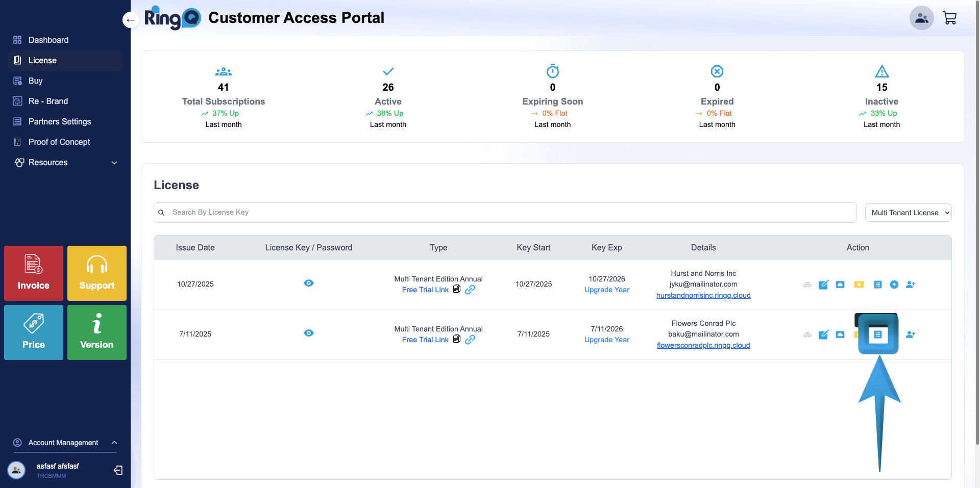980x488 pixels.
Task: Copy the Free Trial Link for the 10/27/2025 license
Action: click(x=457, y=289)
